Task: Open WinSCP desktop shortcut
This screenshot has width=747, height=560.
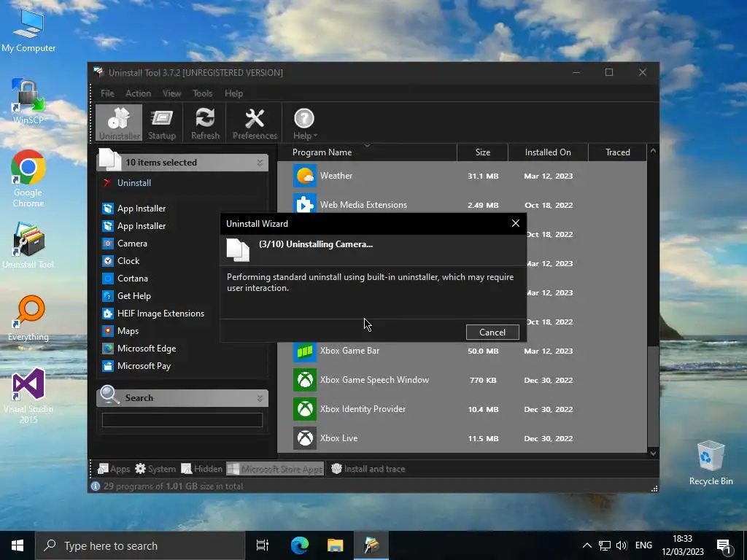Action: 28,101
